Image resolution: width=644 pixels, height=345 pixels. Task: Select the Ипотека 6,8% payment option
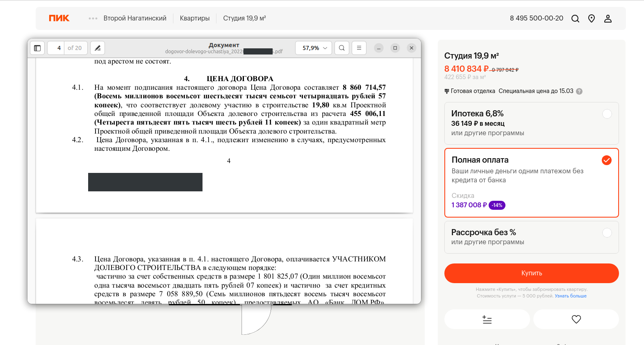(x=532, y=123)
